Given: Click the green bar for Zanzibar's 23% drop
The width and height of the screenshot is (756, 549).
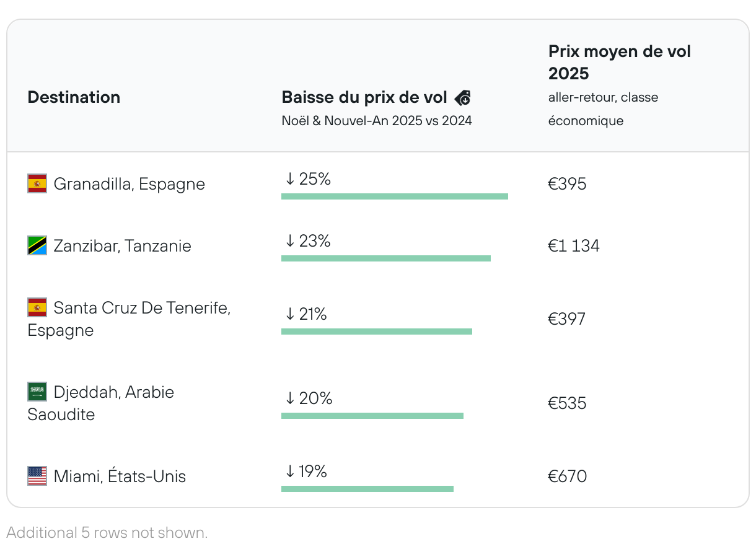Looking at the screenshot, I should [x=385, y=258].
